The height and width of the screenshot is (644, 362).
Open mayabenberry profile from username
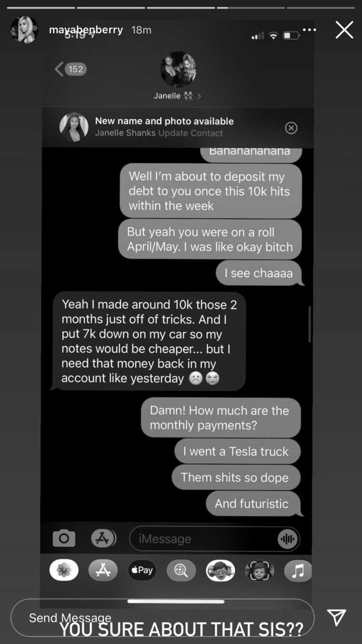86,30
